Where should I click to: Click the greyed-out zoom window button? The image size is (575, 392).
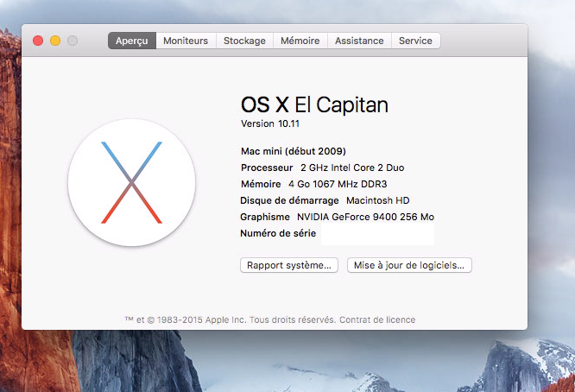coord(73,41)
